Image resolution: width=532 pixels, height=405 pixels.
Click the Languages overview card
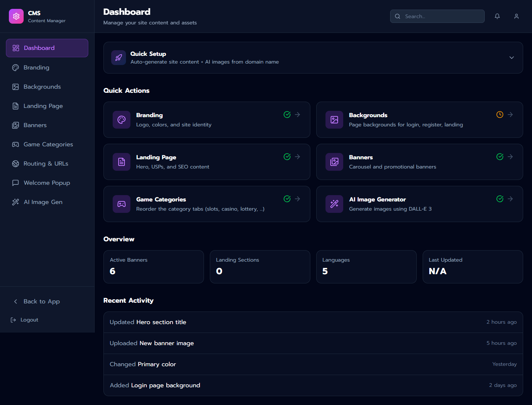pyautogui.click(x=366, y=267)
